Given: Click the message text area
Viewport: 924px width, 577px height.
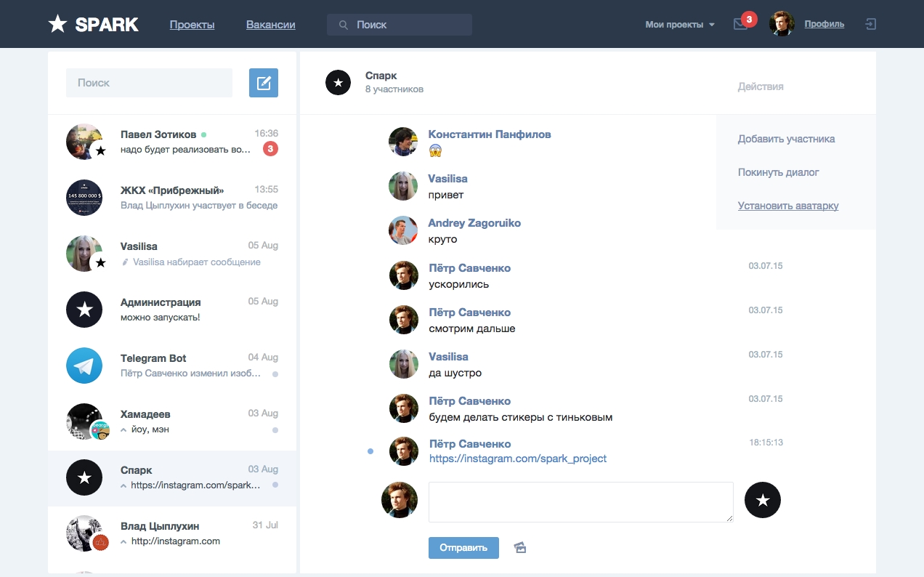Looking at the screenshot, I should (580, 501).
